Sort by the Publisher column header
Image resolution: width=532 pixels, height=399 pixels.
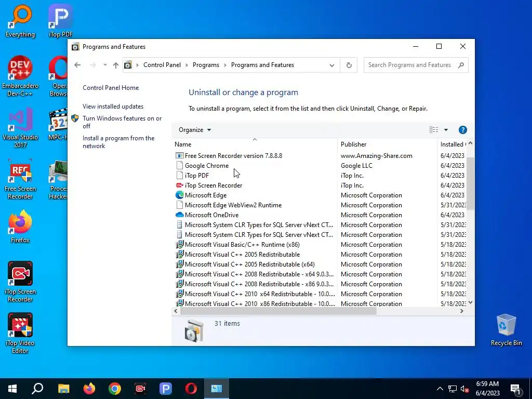[387, 144]
